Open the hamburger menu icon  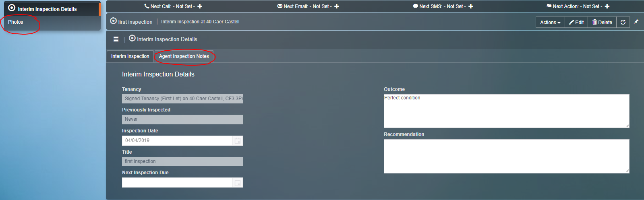pos(116,39)
